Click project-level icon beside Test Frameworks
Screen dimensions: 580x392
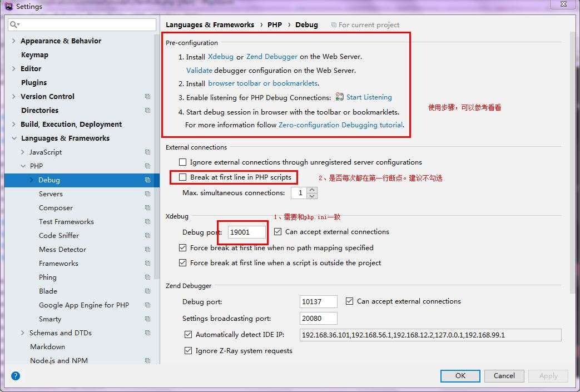coord(147,221)
